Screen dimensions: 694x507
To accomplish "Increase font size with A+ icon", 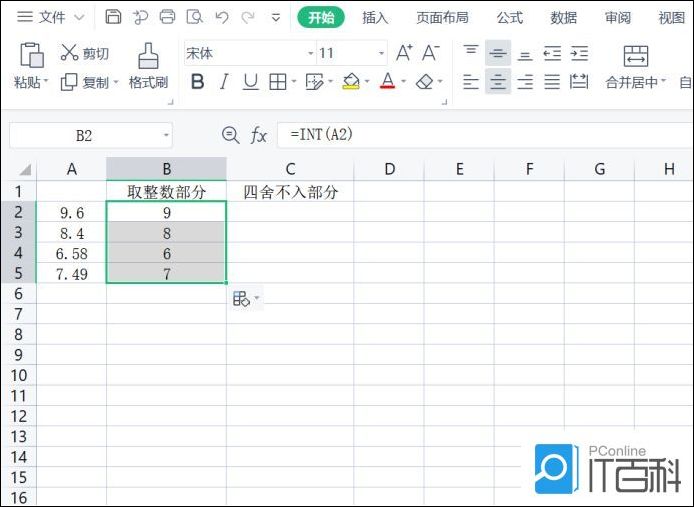I will coord(404,53).
